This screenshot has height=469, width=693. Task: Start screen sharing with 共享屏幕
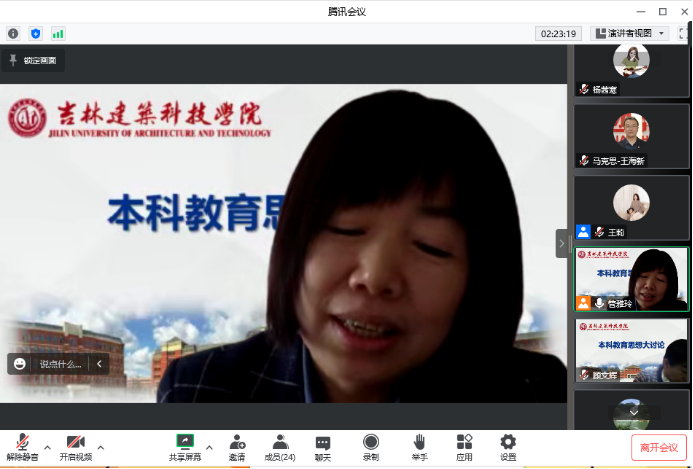click(185, 447)
